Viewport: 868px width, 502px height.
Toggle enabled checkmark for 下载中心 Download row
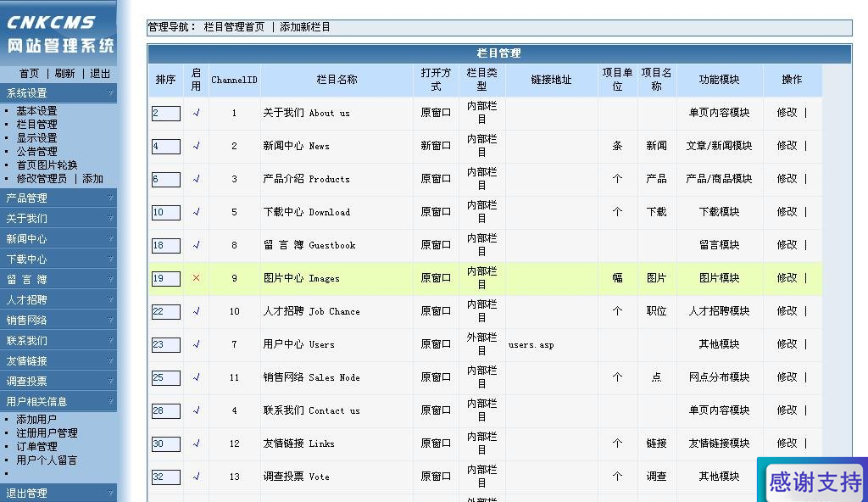pyautogui.click(x=196, y=212)
